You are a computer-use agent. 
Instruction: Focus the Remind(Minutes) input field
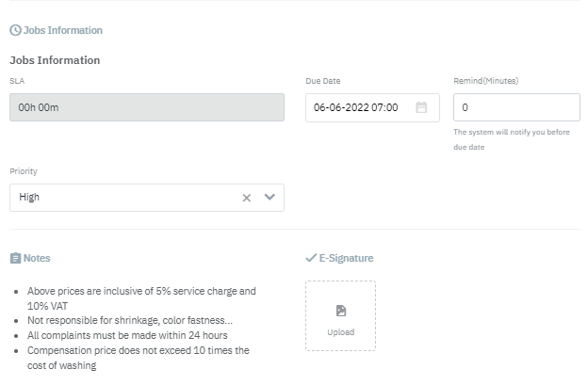coord(516,107)
